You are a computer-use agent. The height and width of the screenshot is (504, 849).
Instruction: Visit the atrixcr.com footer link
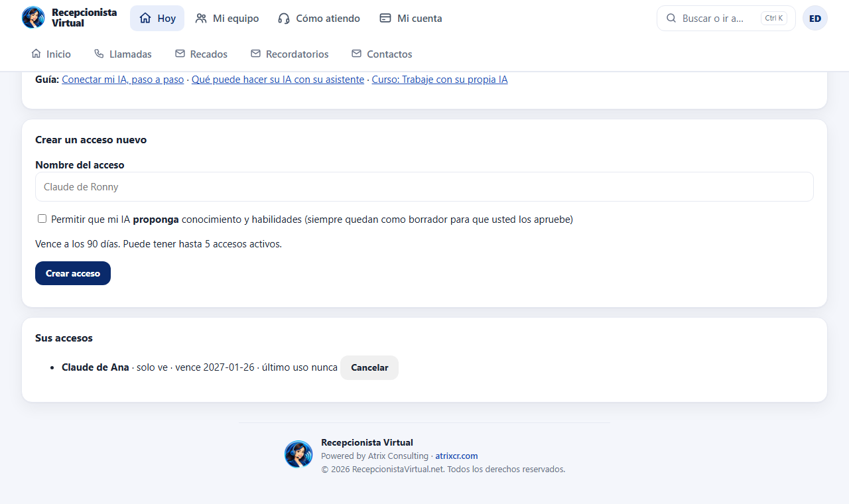pos(456,456)
